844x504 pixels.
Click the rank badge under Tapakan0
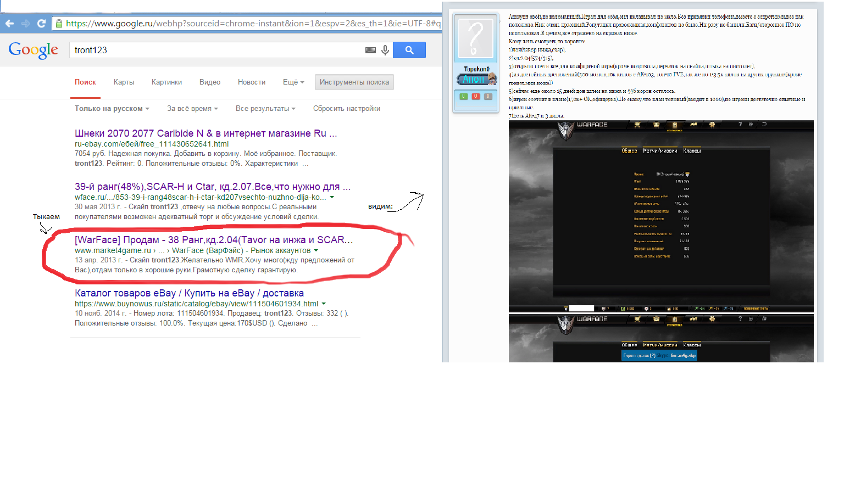coord(476,80)
